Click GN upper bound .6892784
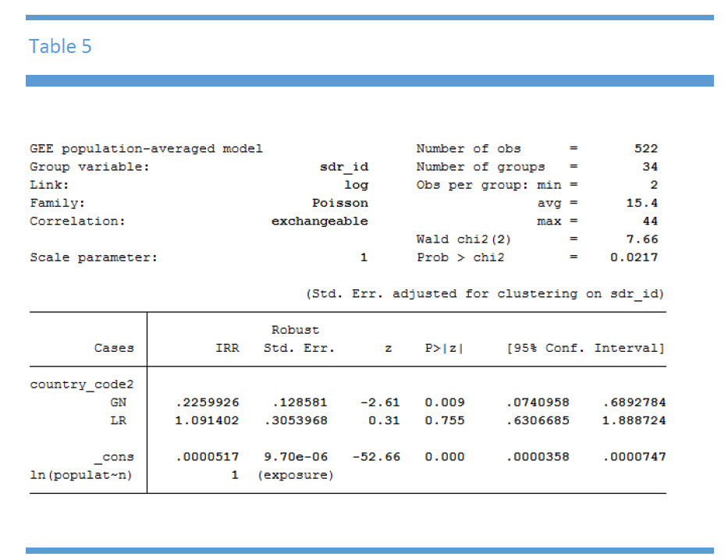 click(634, 402)
